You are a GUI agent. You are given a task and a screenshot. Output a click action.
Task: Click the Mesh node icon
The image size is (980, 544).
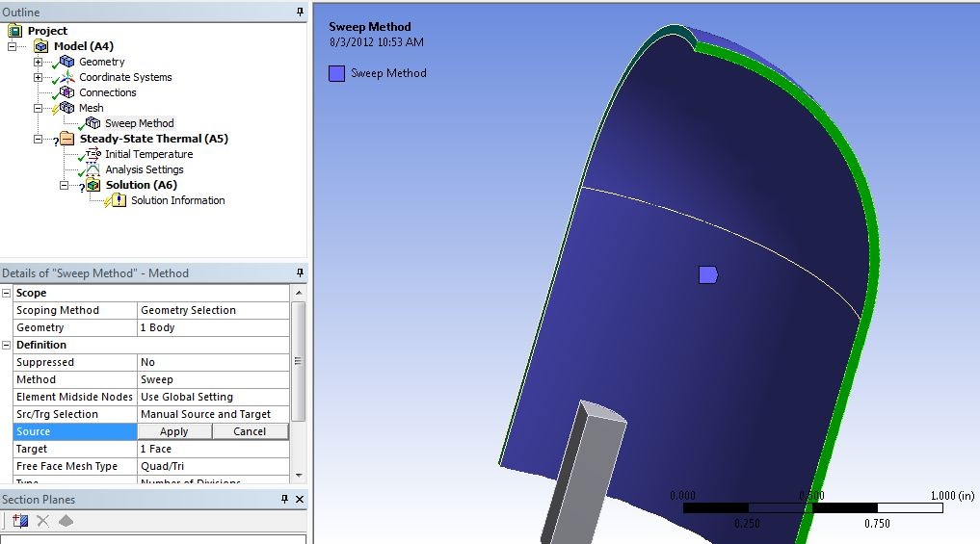66,108
